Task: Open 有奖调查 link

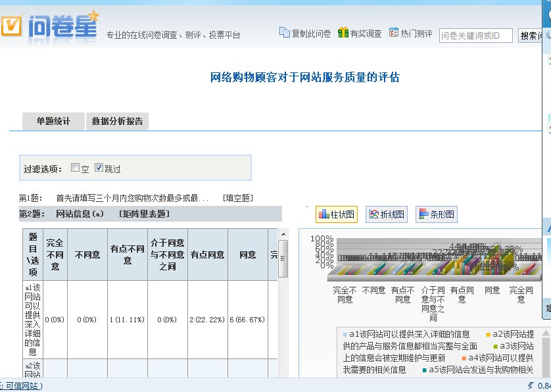Action: coord(366,34)
